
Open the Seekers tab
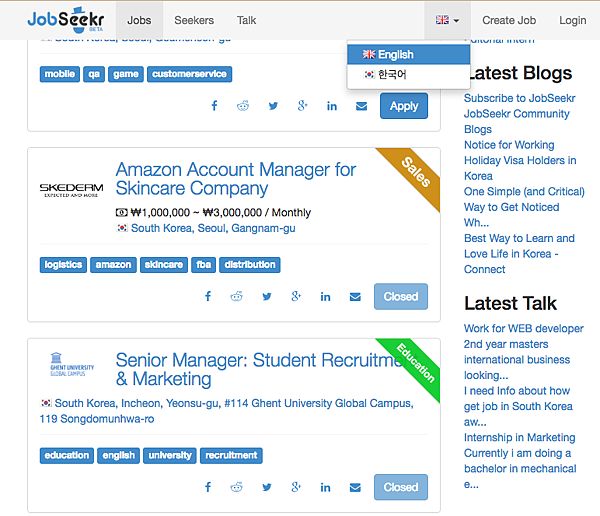[x=194, y=20]
